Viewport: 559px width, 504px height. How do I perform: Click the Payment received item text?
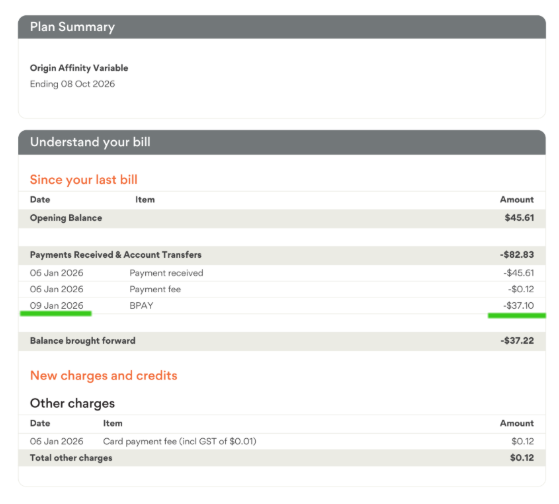pos(166,273)
